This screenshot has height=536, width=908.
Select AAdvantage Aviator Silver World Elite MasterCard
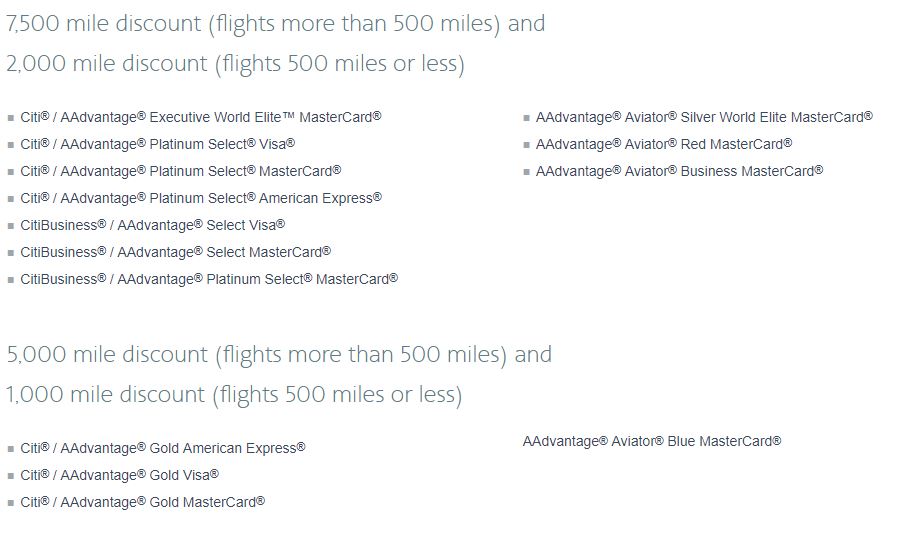pyautogui.click(x=704, y=117)
